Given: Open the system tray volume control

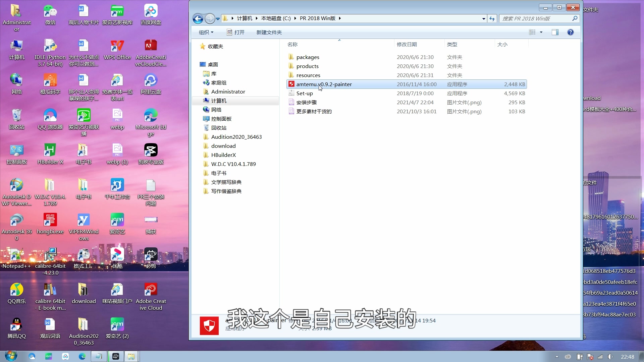Looking at the screenshot, I should click(x=610, y=356).
